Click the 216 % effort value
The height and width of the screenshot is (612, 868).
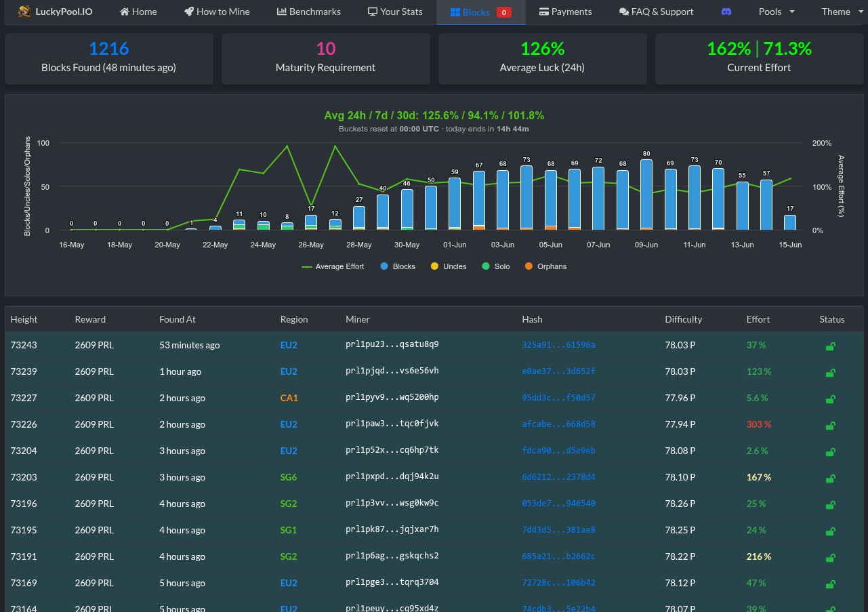759,556
